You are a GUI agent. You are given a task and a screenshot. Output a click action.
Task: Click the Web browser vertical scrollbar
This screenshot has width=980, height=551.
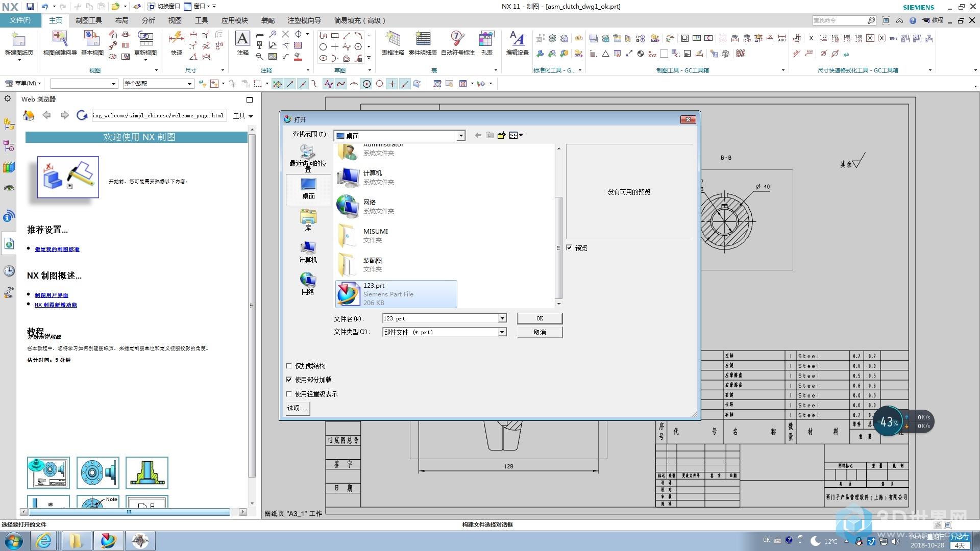(251, 306)
